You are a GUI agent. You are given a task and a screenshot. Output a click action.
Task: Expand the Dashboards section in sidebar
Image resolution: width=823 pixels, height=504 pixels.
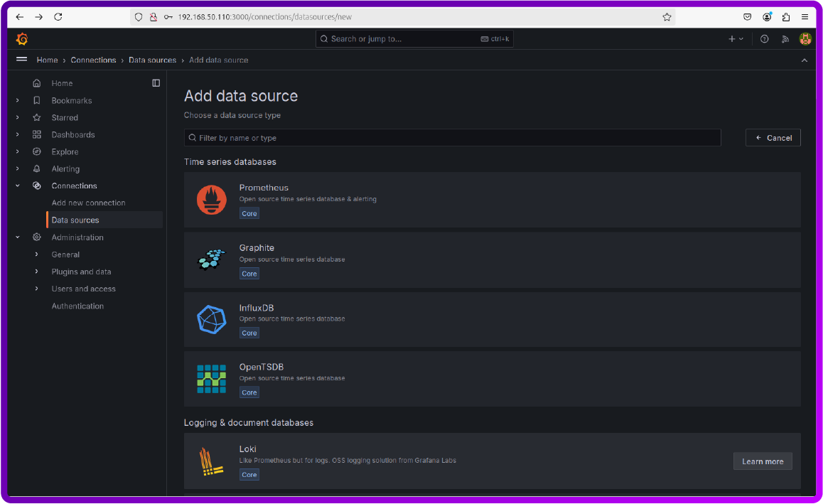pyautogui.click(x=17, y=134)
